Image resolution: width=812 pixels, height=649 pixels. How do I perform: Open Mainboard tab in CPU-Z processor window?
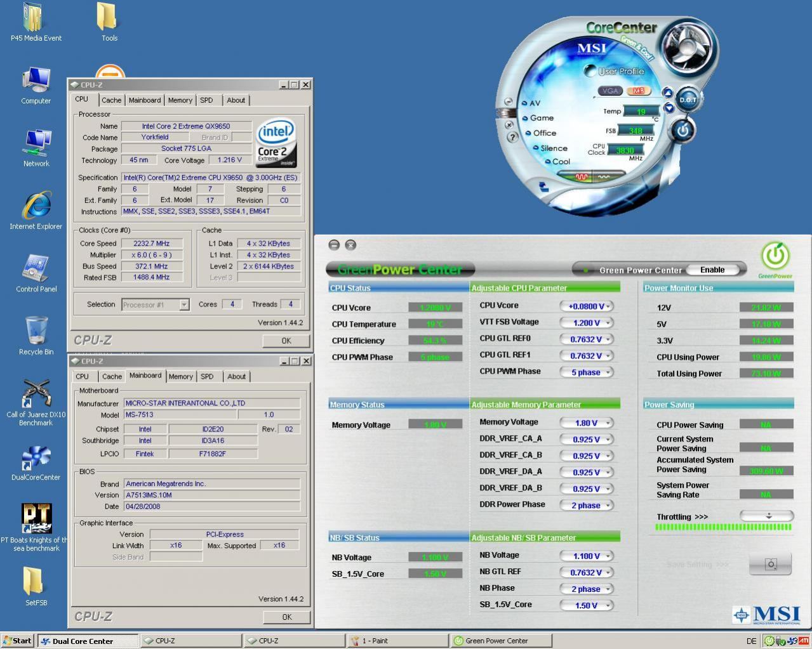tap(145, 100)
